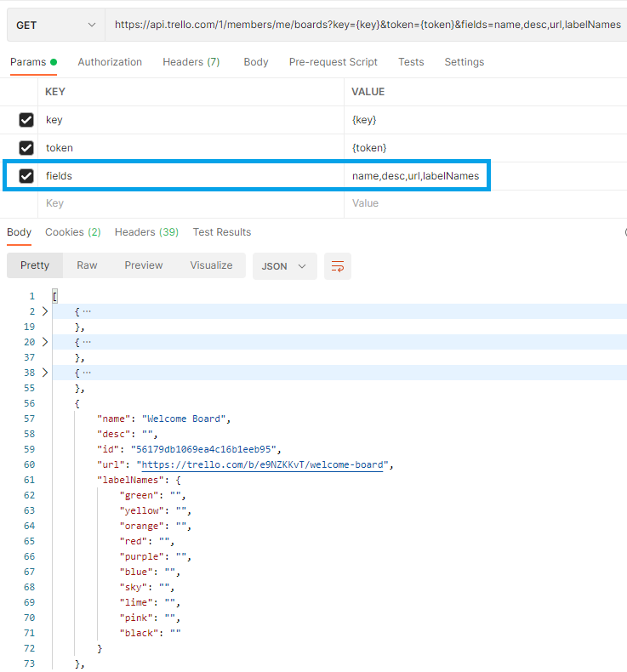This screenshot has height=672, width=627.
Task: Click the "desc" key on line 58
Action: 113,434
